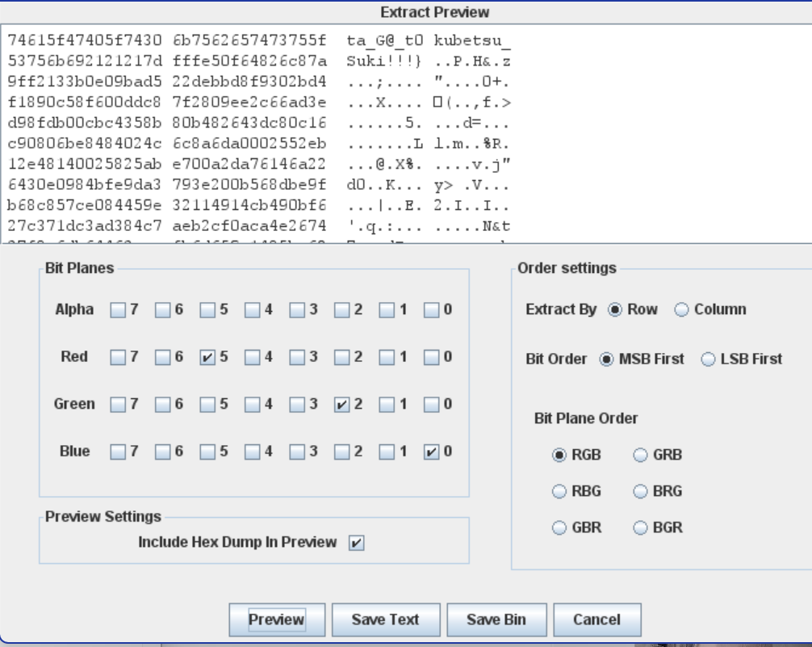
Task: Click hex value 6b7562657473755f
Action: click(249, 40)
